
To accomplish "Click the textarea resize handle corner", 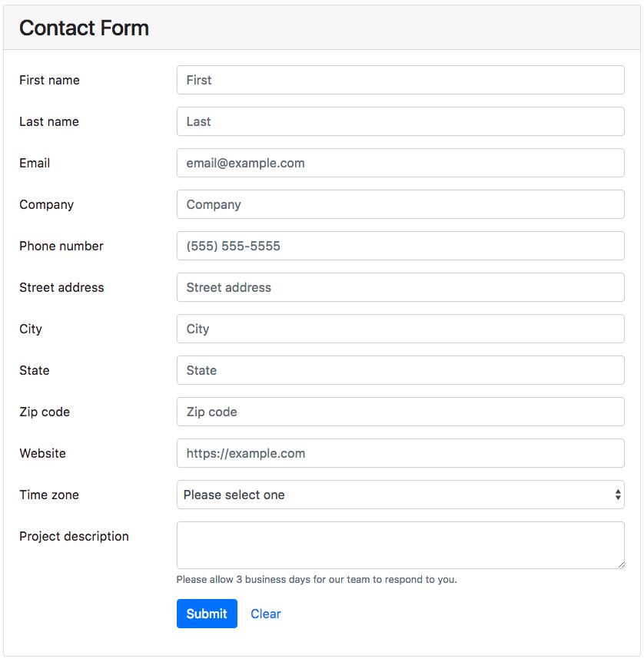I will coord(621,565).
